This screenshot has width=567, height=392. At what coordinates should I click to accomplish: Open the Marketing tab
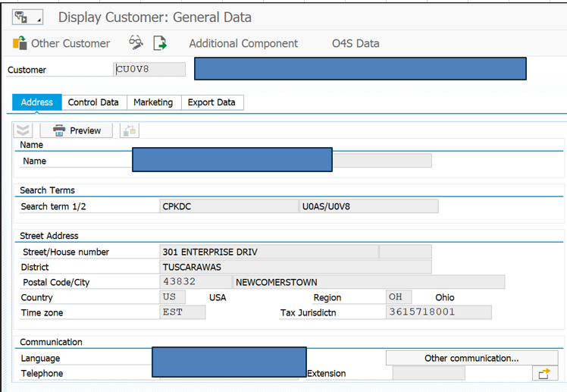click(153, 102)
